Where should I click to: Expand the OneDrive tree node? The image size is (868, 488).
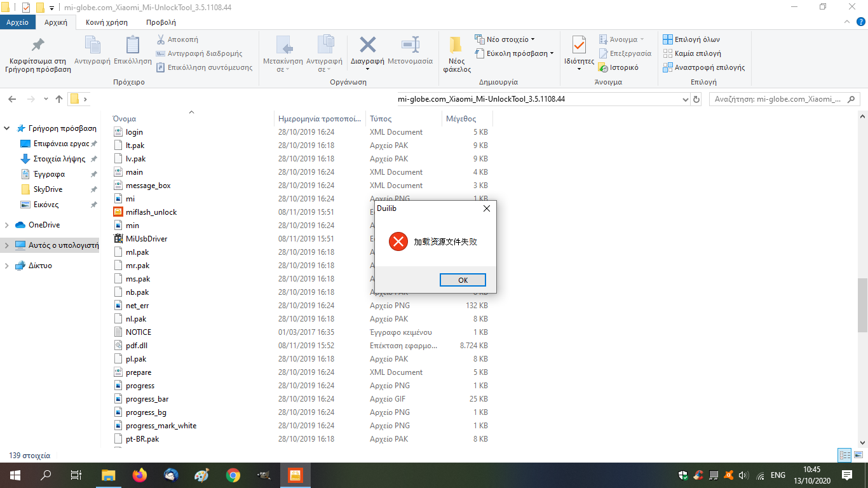[x=7, y=225]
